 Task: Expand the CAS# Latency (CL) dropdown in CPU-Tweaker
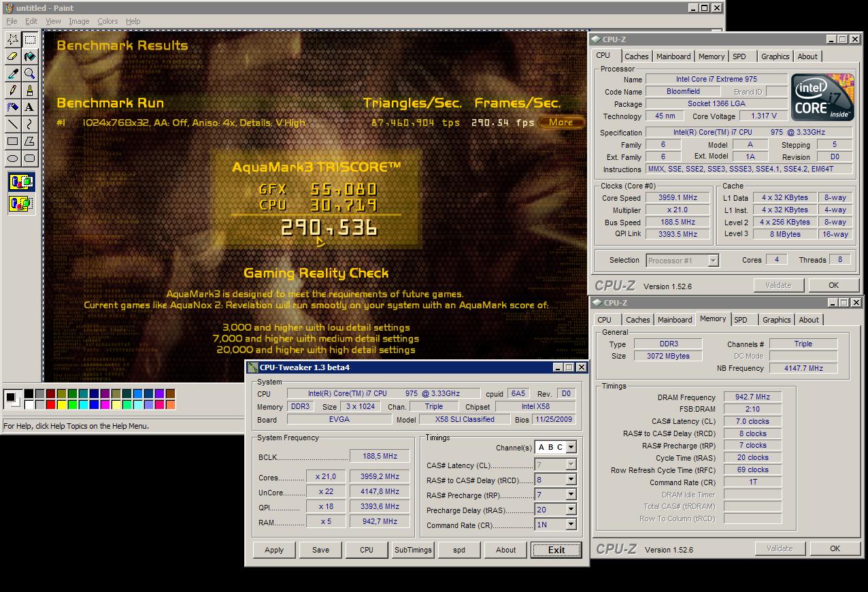point(571,465)
